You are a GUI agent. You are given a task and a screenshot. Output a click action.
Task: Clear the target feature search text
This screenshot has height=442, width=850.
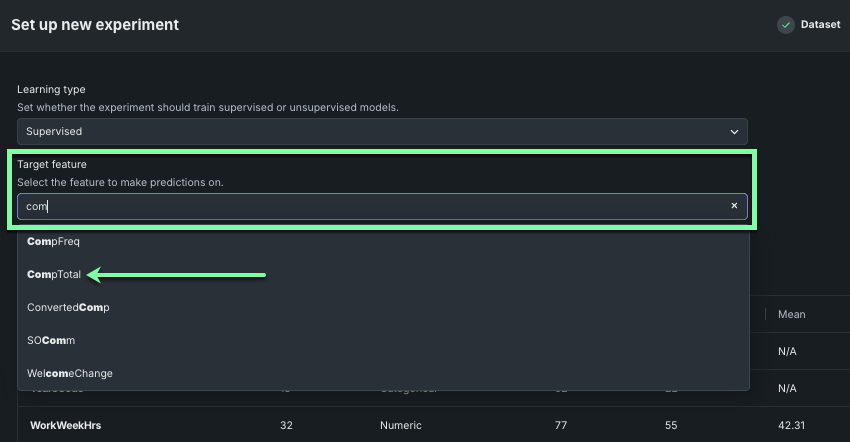coord(733,206)
